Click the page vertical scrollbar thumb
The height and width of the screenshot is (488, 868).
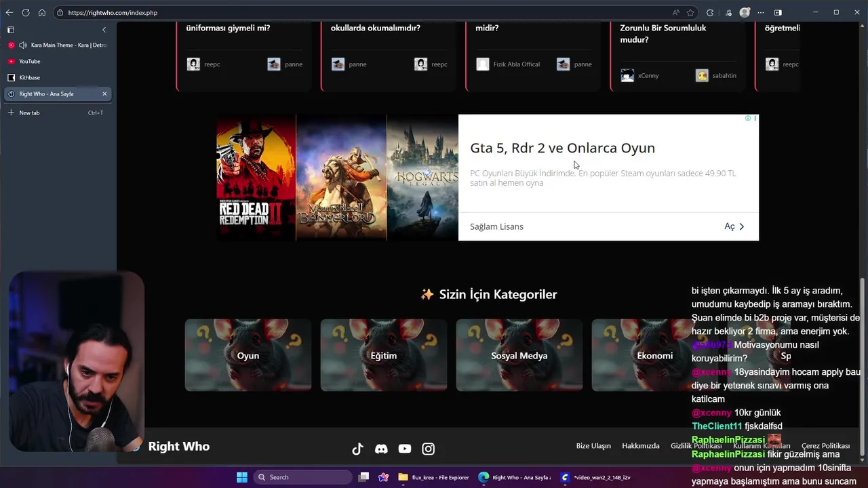click(x=863, y=368)
